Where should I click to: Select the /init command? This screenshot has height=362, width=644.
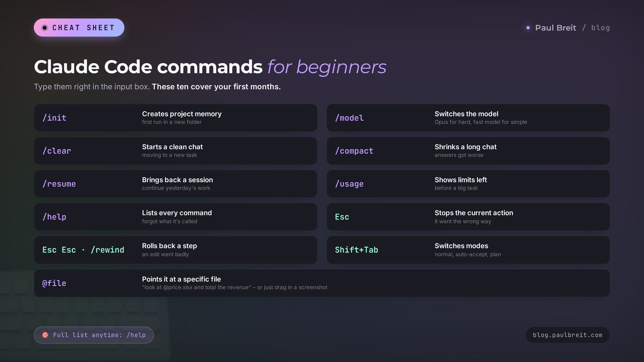tap(54, 118)
